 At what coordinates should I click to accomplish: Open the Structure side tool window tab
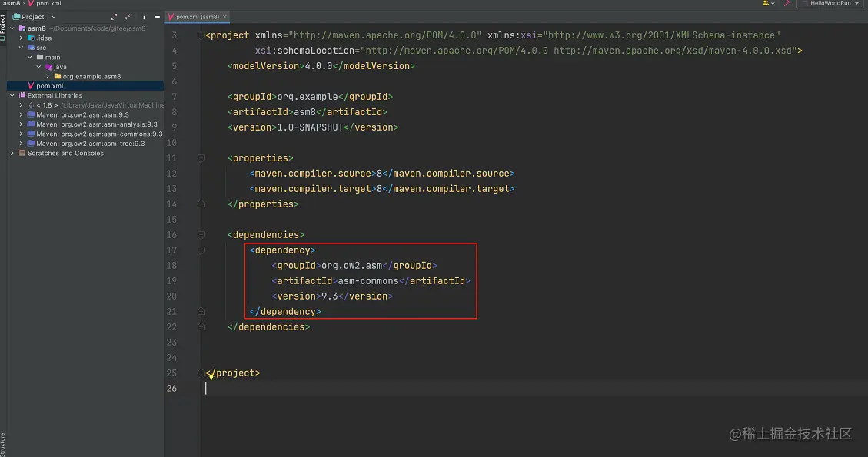[3, 444]
